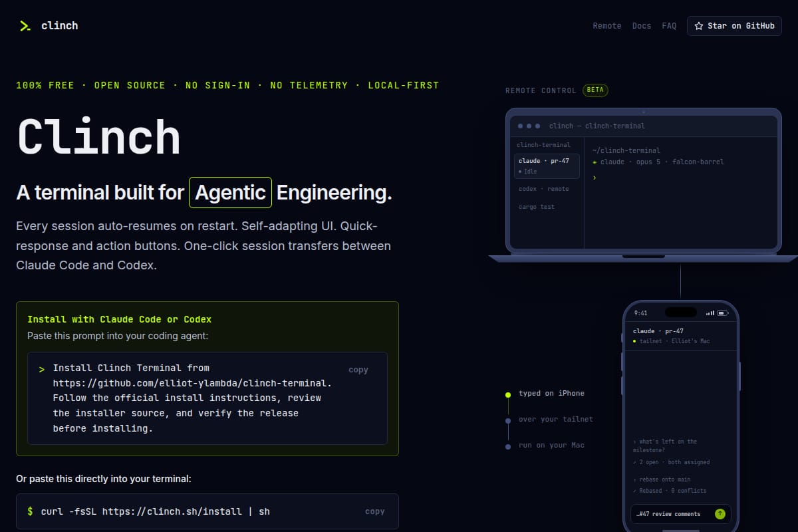Click the phone signal and battery status icons
Screen dimensions: 798x532
717,313
